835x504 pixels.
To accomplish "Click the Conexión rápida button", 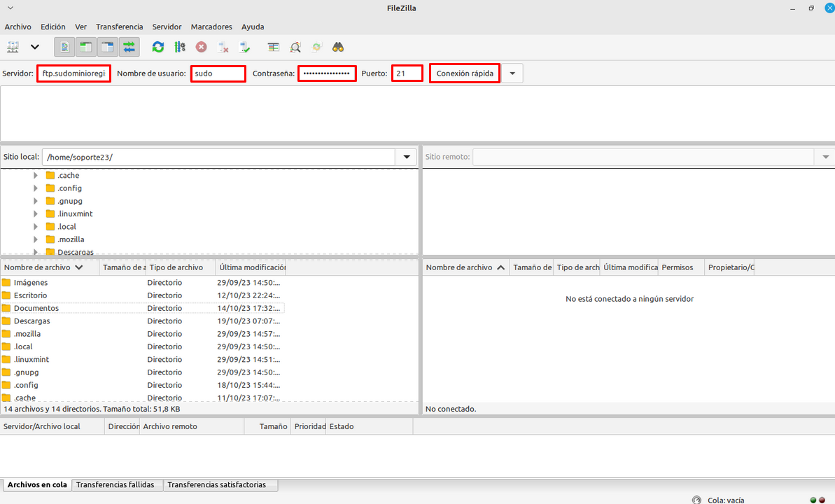I will pyautogui.click(x=465, y=73).
